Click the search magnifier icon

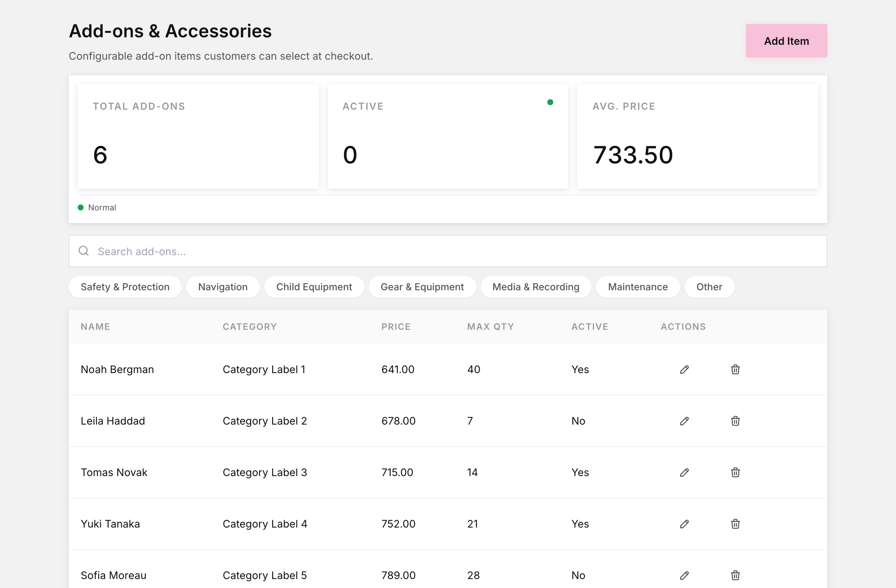pyautogui.click(x=84, y=251)
